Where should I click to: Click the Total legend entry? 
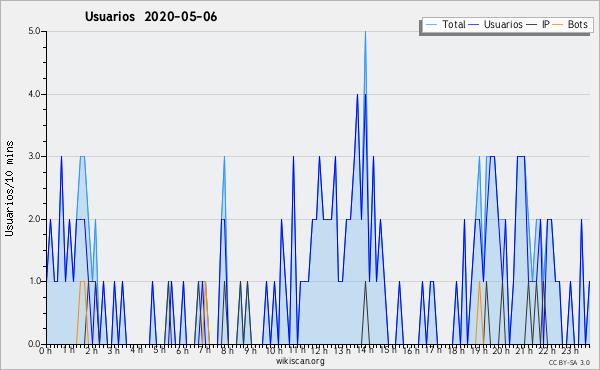(445, 24)
